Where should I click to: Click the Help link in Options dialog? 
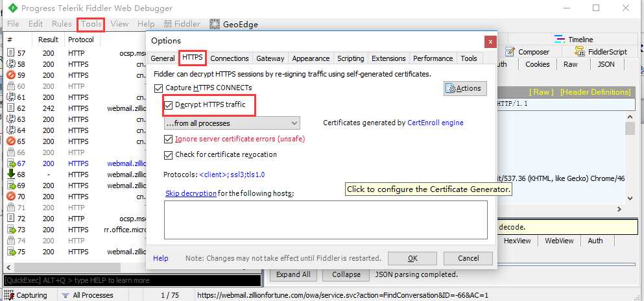point(161,258)
